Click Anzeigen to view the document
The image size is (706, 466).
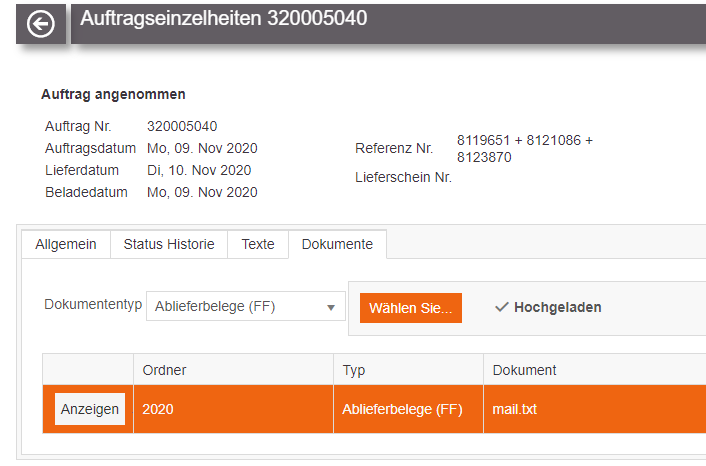(x=90, y=409)
